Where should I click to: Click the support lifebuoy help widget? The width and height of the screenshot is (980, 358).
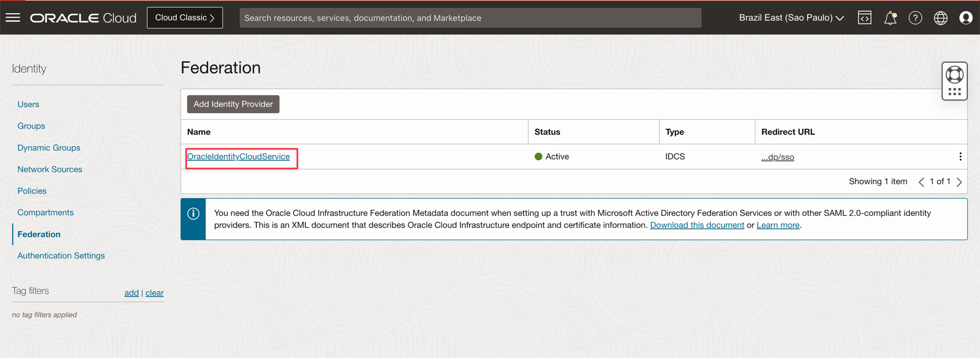point(954,75)
